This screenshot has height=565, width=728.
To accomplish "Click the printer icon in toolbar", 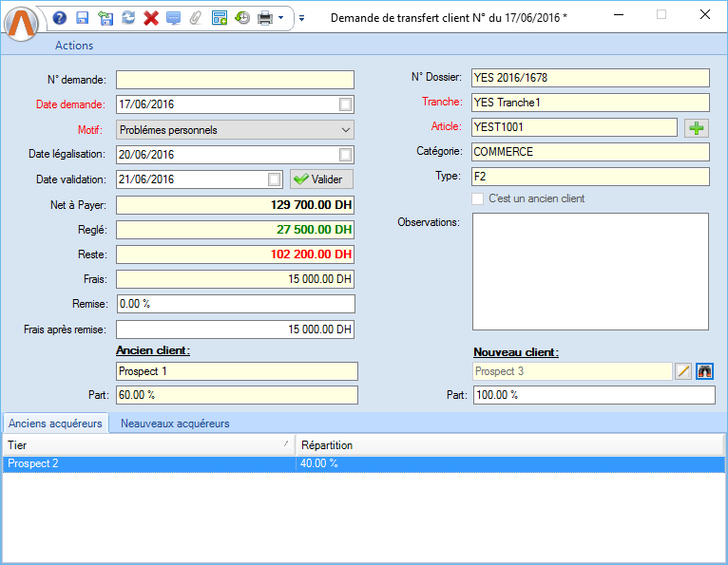I will point(265,18).
